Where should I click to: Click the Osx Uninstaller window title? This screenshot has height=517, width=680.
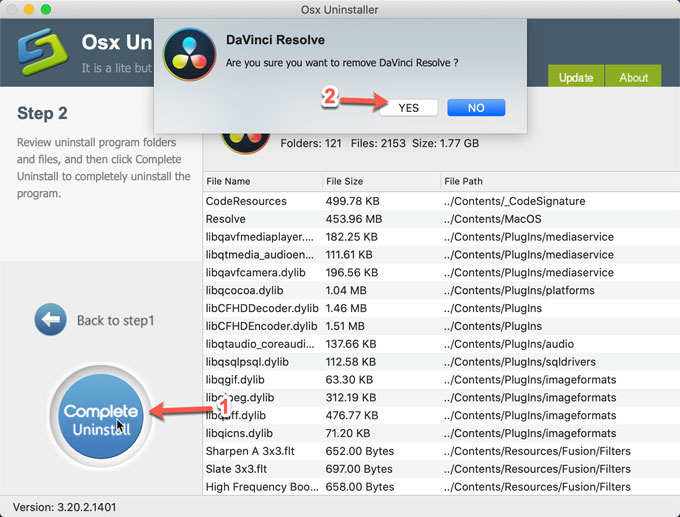tap(340, 10)
